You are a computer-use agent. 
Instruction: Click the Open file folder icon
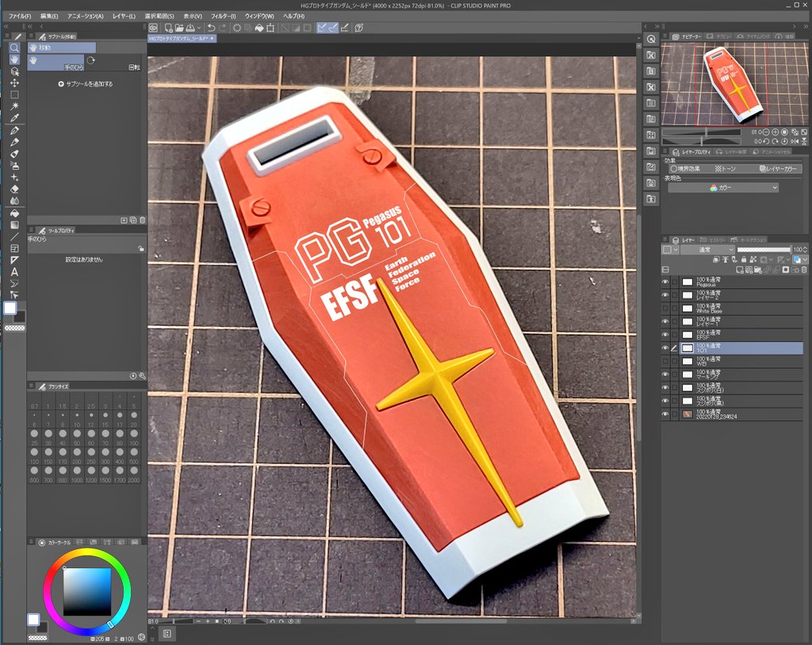(x=179, y=28)
